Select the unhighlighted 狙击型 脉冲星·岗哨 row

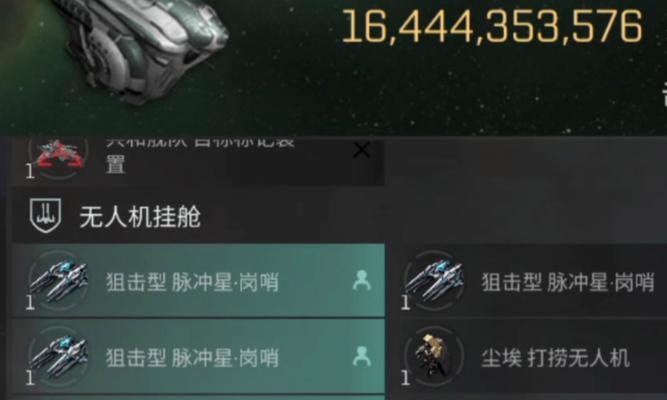click(527, 280)
